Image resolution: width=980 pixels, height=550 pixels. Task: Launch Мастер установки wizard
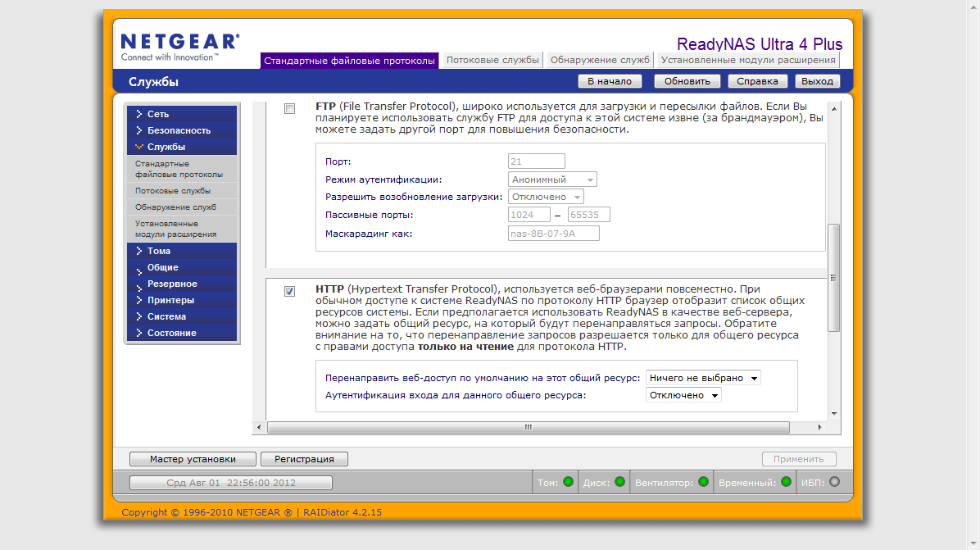tap(193, 459)
